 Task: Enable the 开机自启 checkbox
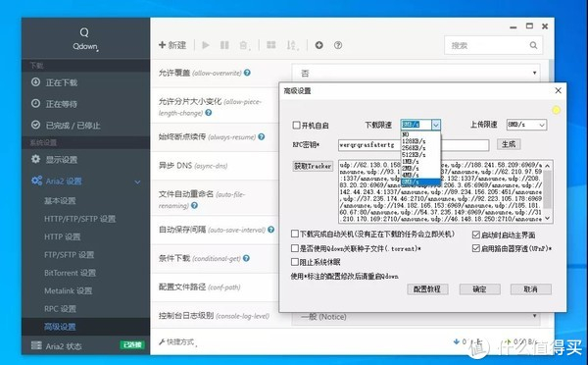point(296,125)
